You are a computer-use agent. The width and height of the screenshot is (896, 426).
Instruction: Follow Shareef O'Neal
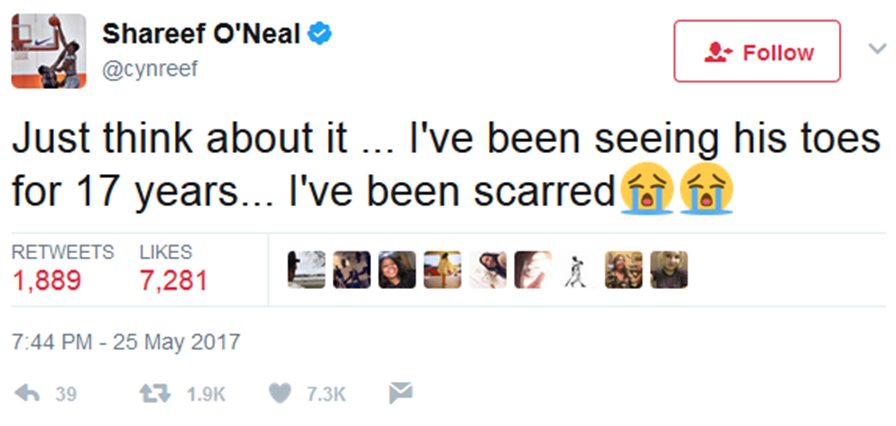(x=757, y=52)
